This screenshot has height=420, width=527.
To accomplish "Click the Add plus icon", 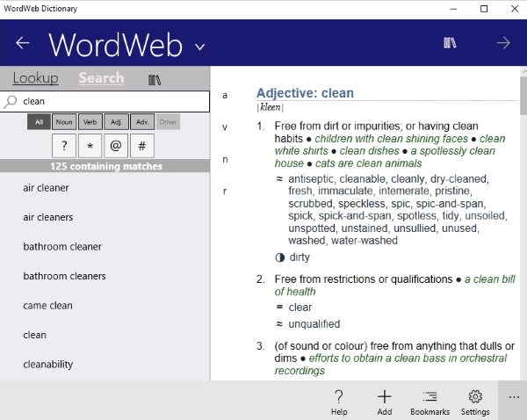I will 384,402.
